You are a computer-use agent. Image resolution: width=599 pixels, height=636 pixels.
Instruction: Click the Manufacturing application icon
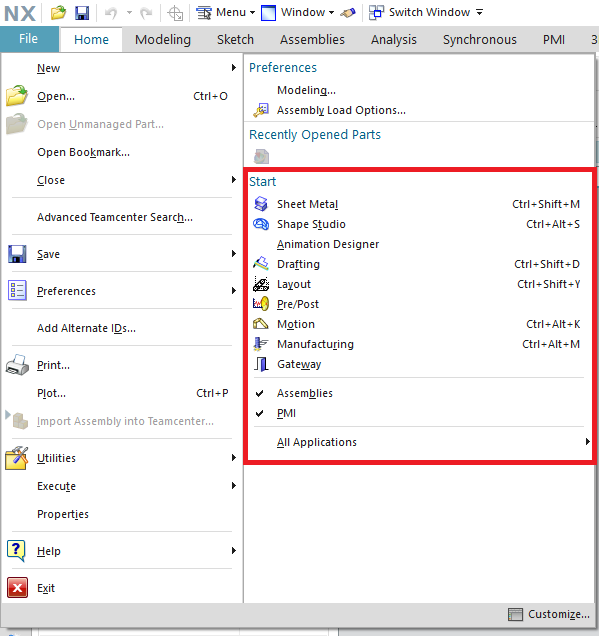261,344
